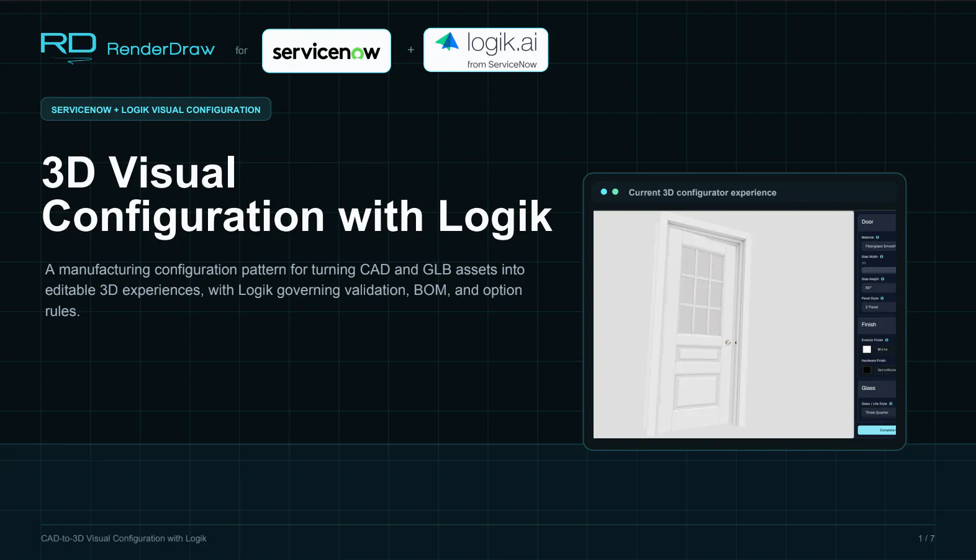
Task: Click the '3D Visual Configuration with Logik' heading
Action: coord(297,194)
